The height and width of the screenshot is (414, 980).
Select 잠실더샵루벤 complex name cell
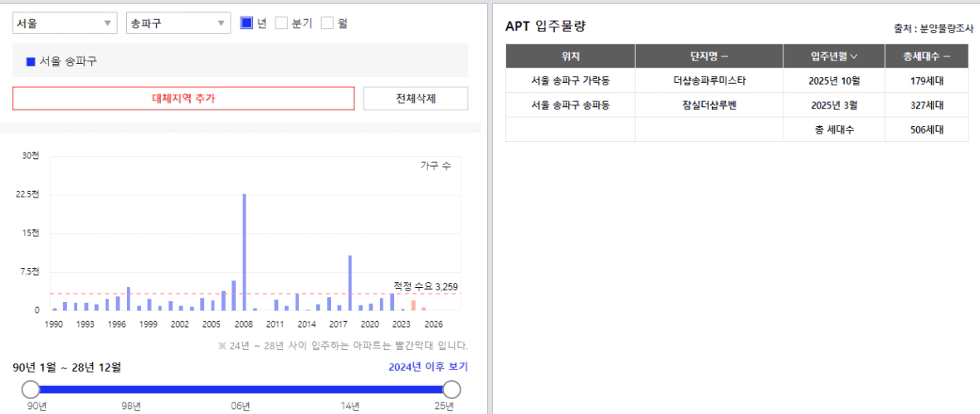[x=709, y=105]
